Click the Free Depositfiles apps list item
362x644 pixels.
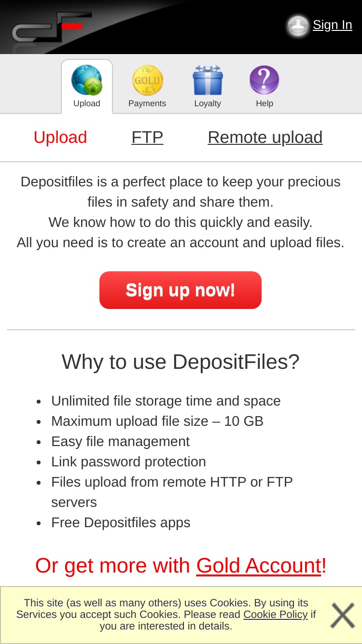click(121, 523)
